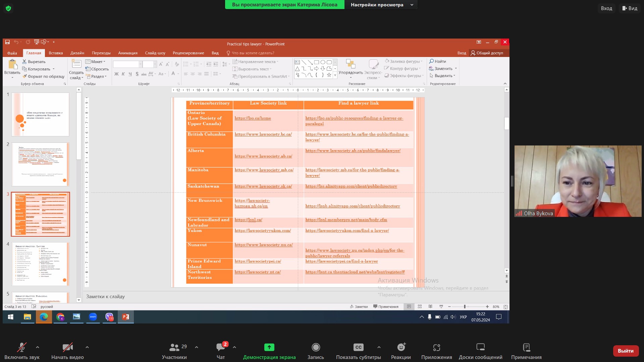Open the https://lso.ca/home link
The height and width of the screenshot is (362, 644).
[253, 118]
